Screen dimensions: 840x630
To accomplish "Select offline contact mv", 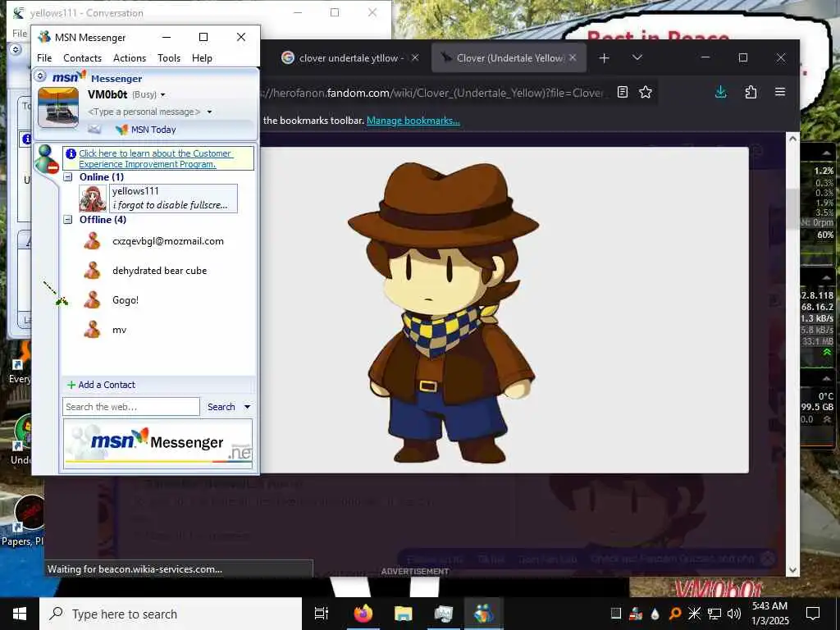I will click(120, 330).
